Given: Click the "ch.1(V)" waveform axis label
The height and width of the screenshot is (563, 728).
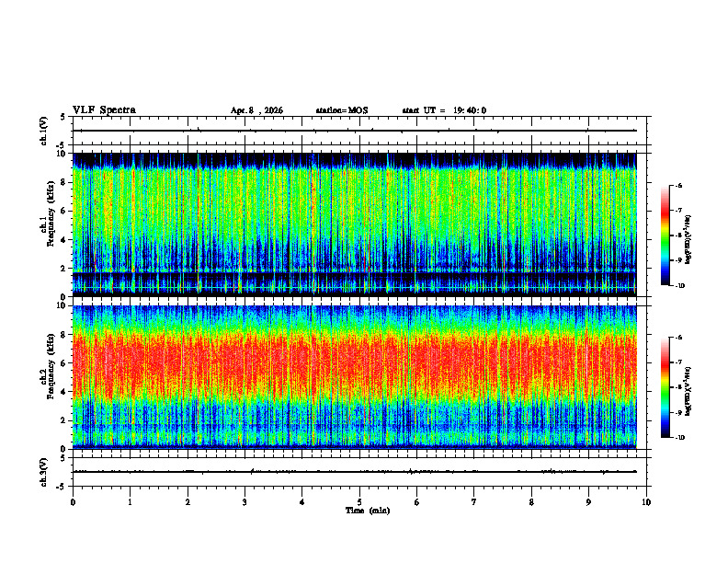Looking at the screenshot, I should (x=44, y=131).
